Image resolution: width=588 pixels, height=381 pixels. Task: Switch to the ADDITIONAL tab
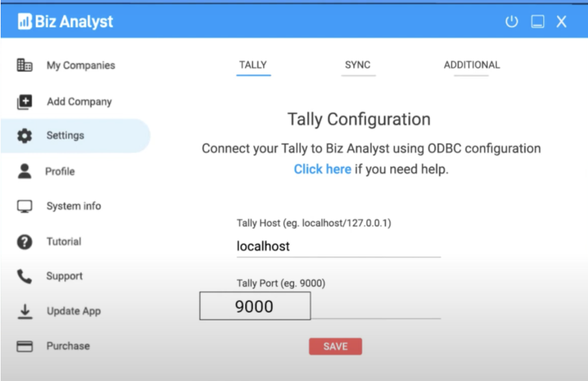[472, 65]
